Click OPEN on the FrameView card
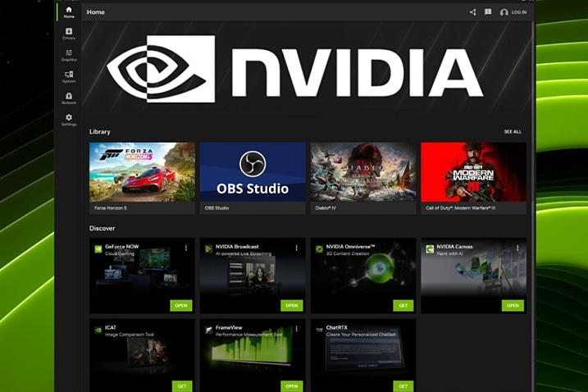Viewport: 588px width, 392px height. (x=292, y=386)
